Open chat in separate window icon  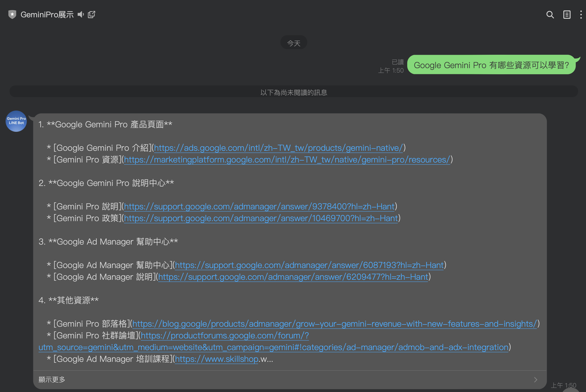tap(92, 15)
